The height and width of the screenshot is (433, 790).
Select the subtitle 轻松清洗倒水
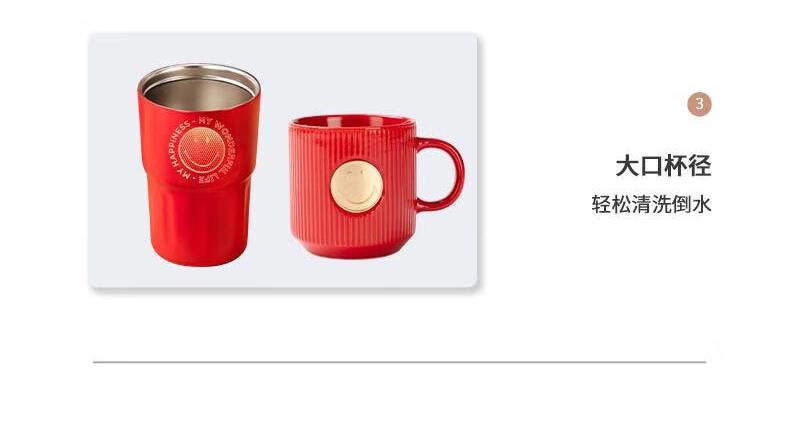point(651,204)
